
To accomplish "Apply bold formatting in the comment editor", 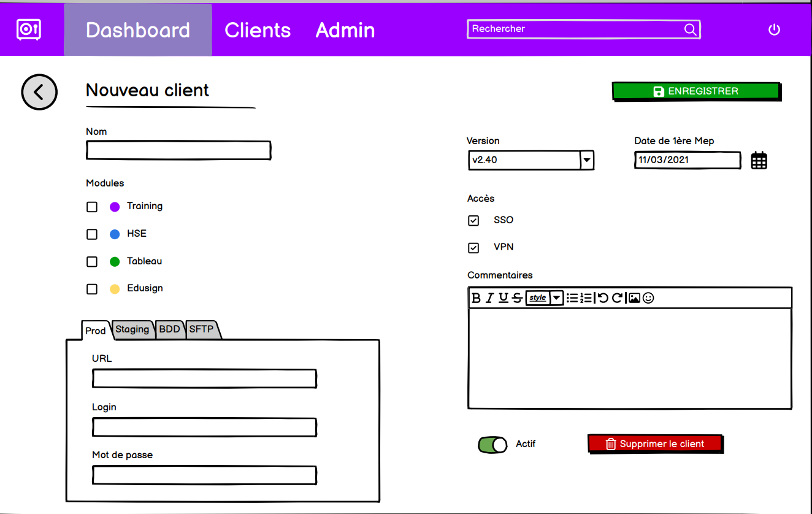I will pyautogui.click(x=477, y=298).
